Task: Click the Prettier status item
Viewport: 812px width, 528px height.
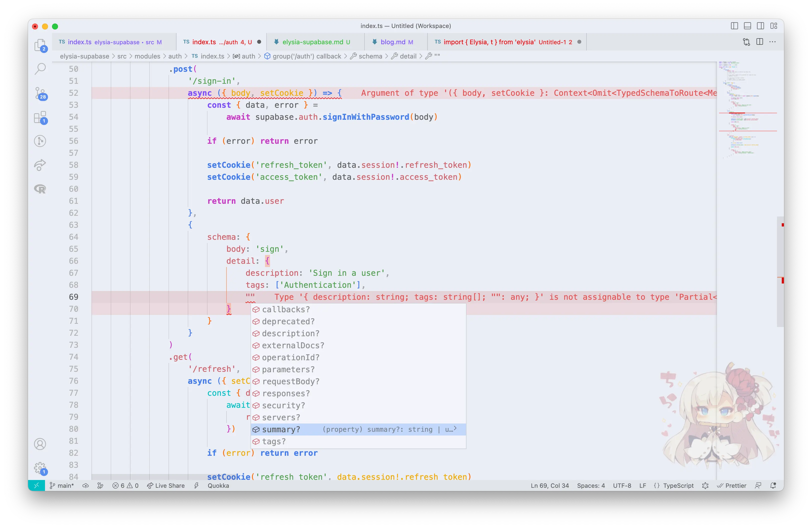Action: point(731,485)
